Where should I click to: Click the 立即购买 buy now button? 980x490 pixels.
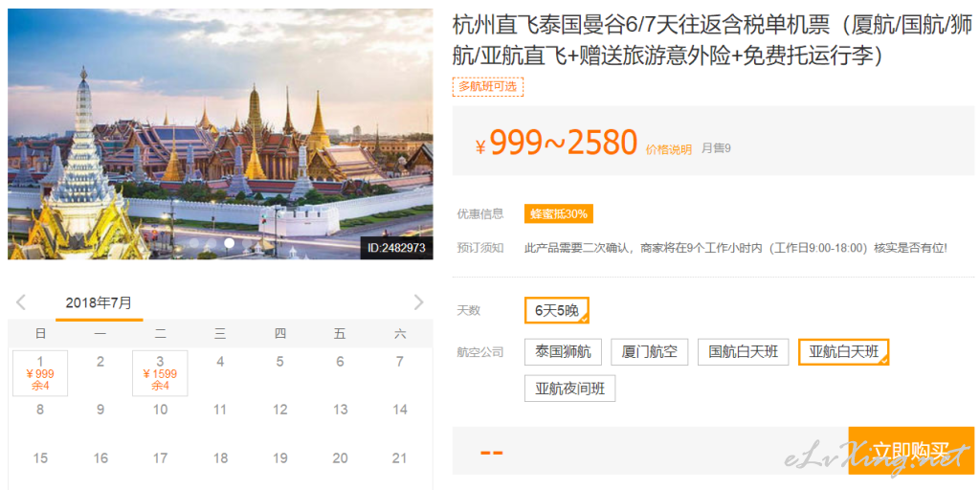click(x=911, y=450)
